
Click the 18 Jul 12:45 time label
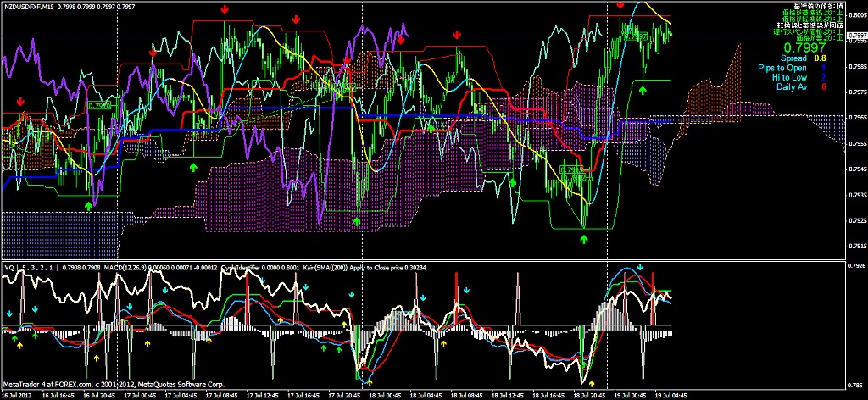(507, 396)
